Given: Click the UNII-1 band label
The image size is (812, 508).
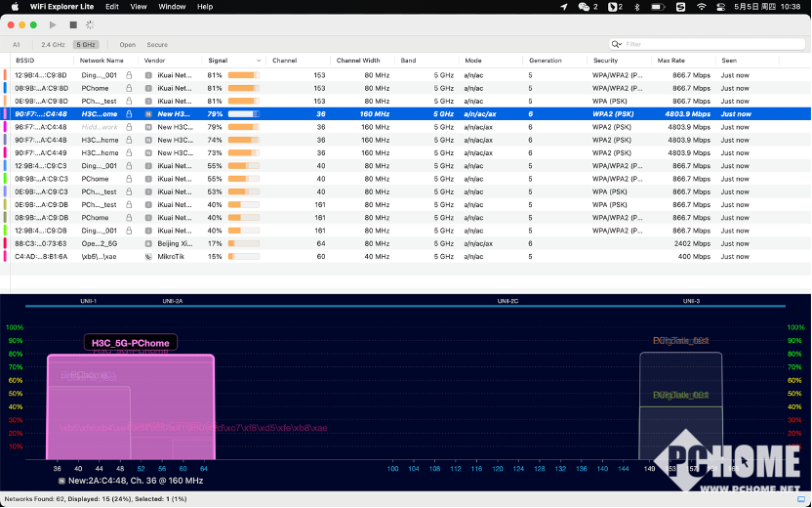Looking at the screenshot, I should 88,301.
